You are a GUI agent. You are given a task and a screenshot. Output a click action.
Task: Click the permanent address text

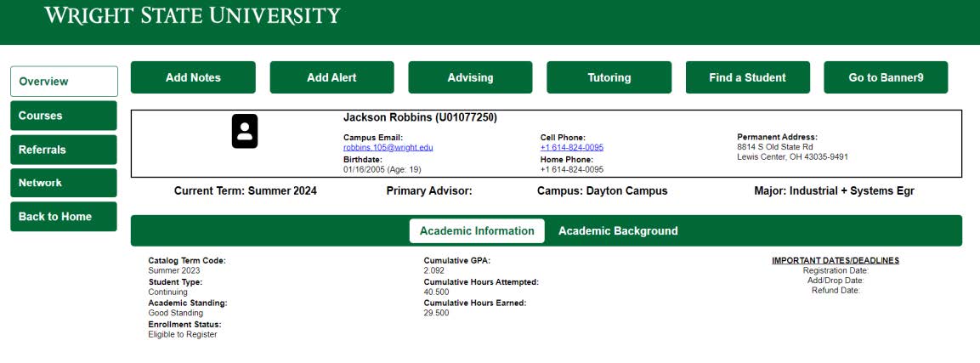(792, 151)
